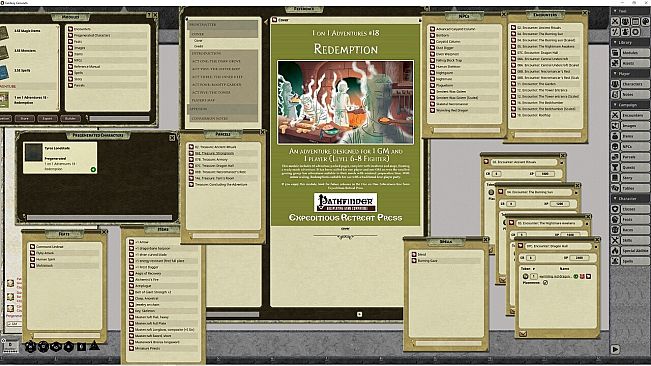Screen dimensions: 651x366
Task: Open Encounter: Dragon Hall in Encounters list
Action: [545, 53]
